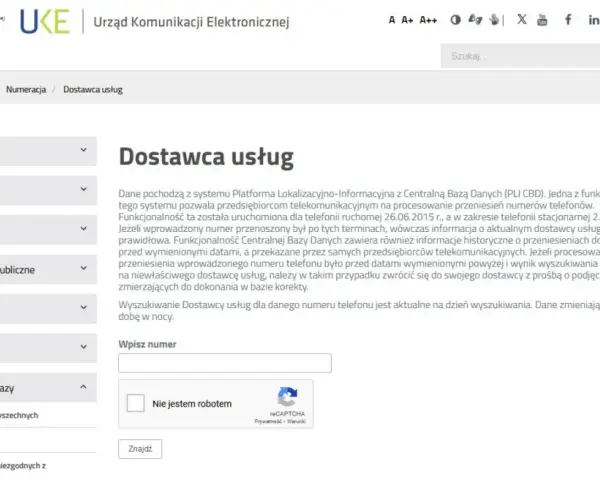Set default font size A
600x480 pixels.
(391, 20)
